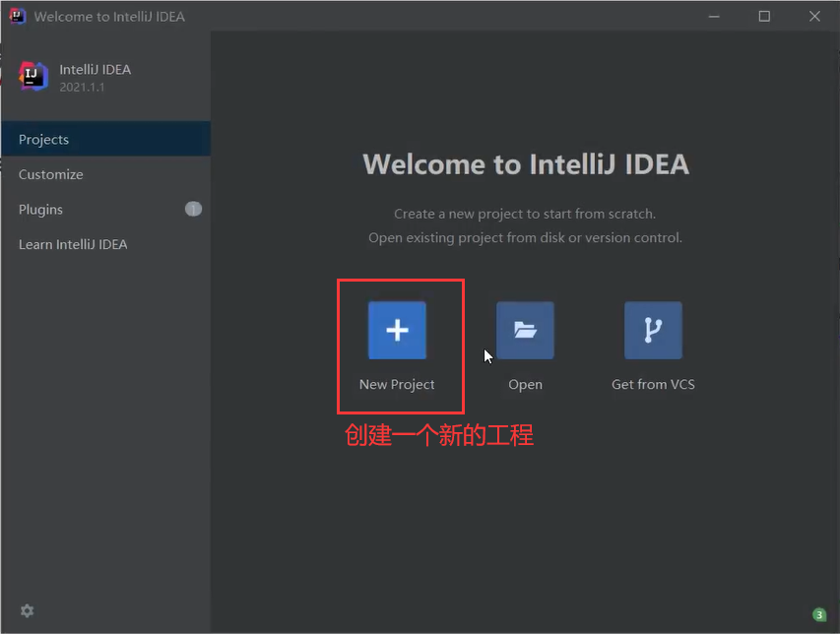Image resolution: width=840 pixels, height=634 pixels.
Task: Minimize the welcome window
Action: [x=714, y=17]
